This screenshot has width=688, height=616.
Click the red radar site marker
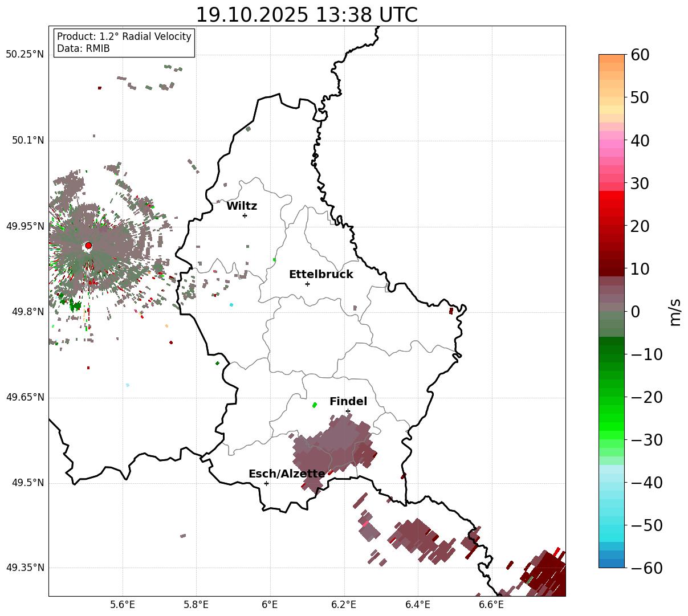pos(88,246)
